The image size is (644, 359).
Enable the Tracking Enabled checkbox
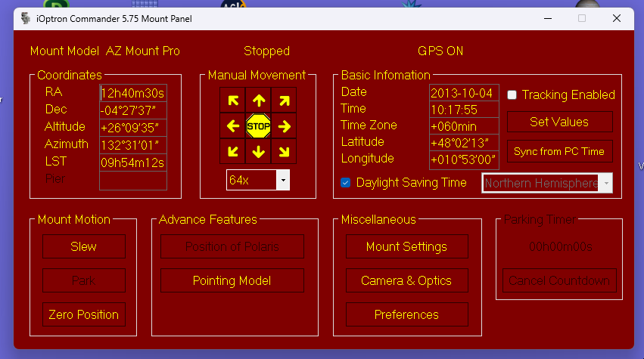512,94
